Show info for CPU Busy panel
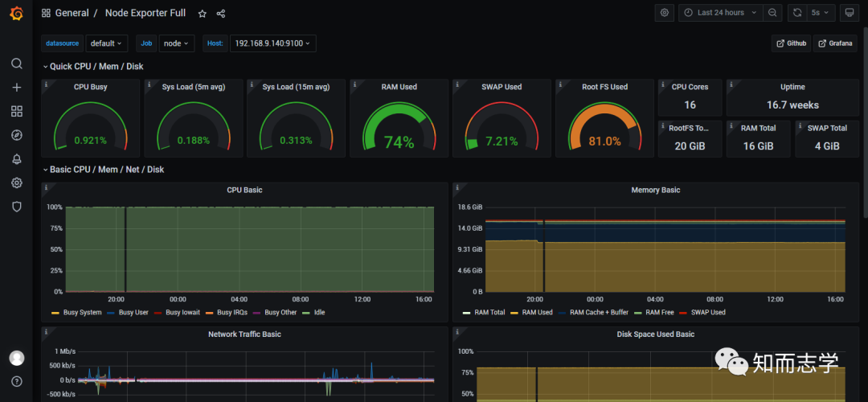Screen dimensions: 868x402 (x=47, y=84)
